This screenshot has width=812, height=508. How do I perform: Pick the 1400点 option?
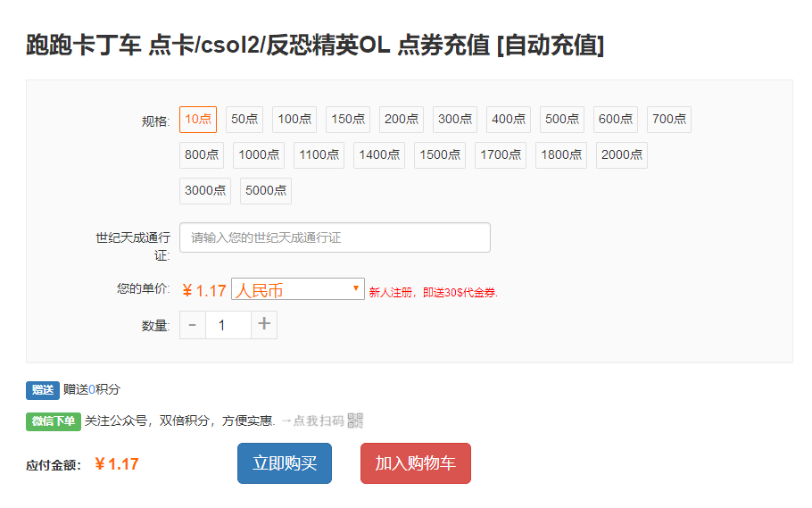pos(379,155)
